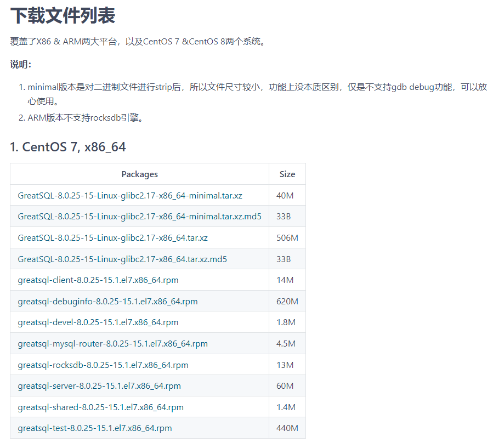Download the greatsql-test el7 rpm
The height and width of the screenshot is (448, 493).
95,428
